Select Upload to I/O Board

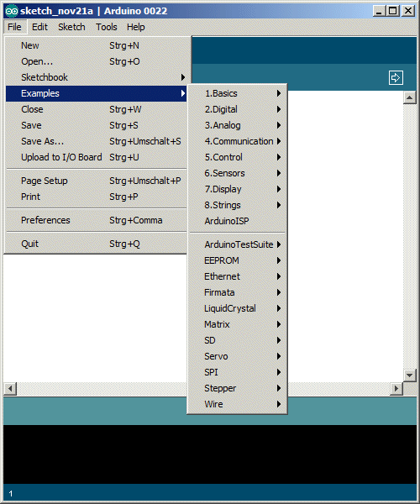point(96,157)
